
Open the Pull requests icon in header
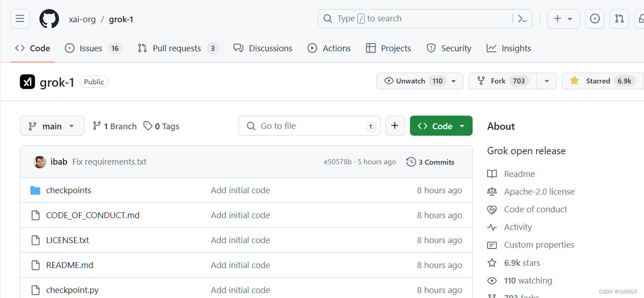pos(619,19)
